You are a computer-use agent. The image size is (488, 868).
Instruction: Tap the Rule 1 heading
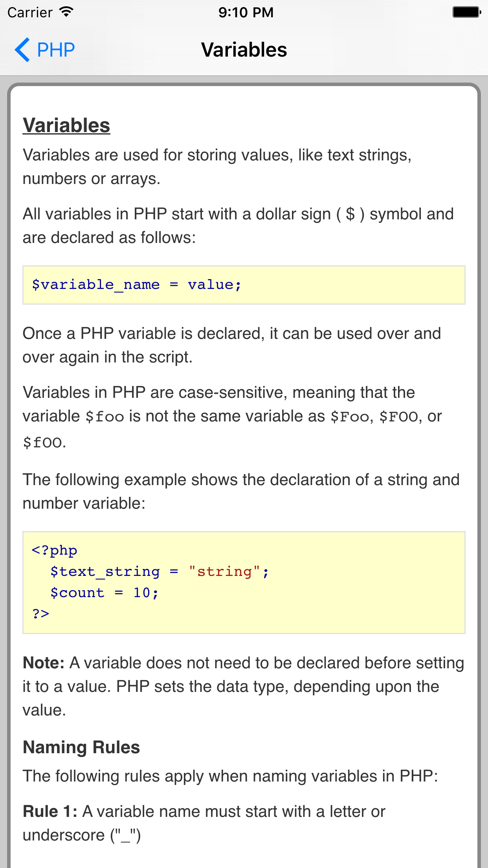50,811
